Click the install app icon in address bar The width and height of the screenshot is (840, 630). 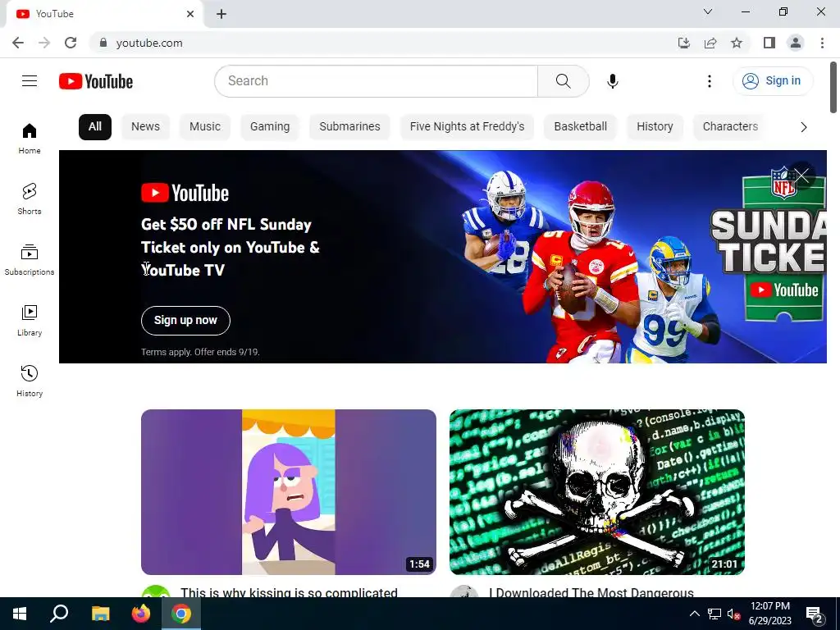point(683,43)
